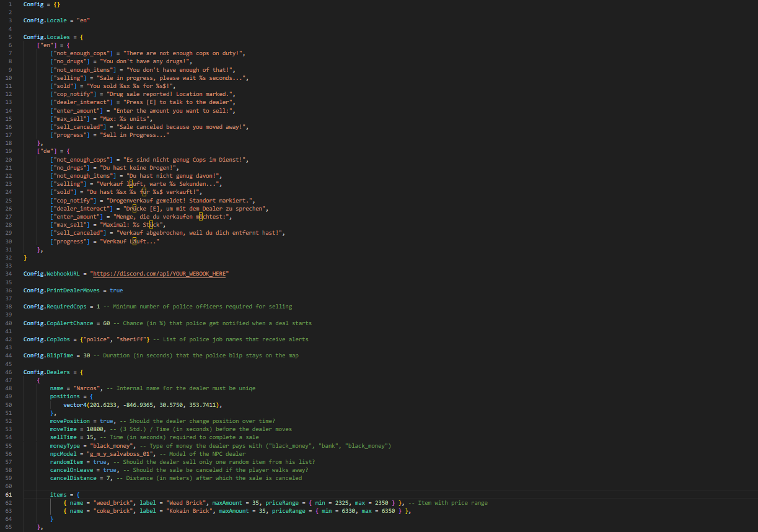Viewport: 758px width, 532px height.
Task: Click the Config.Locale "en" string value
Action: 82,20
